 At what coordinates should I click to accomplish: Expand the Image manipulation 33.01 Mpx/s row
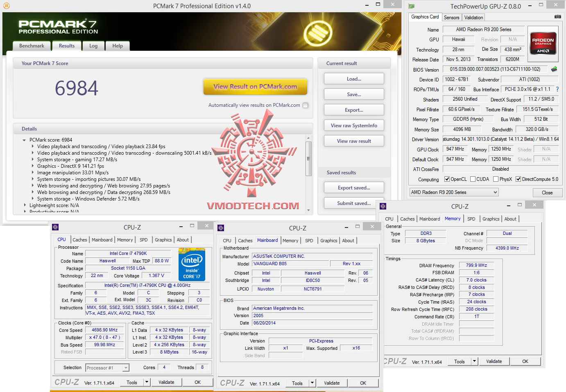[33, 173]
